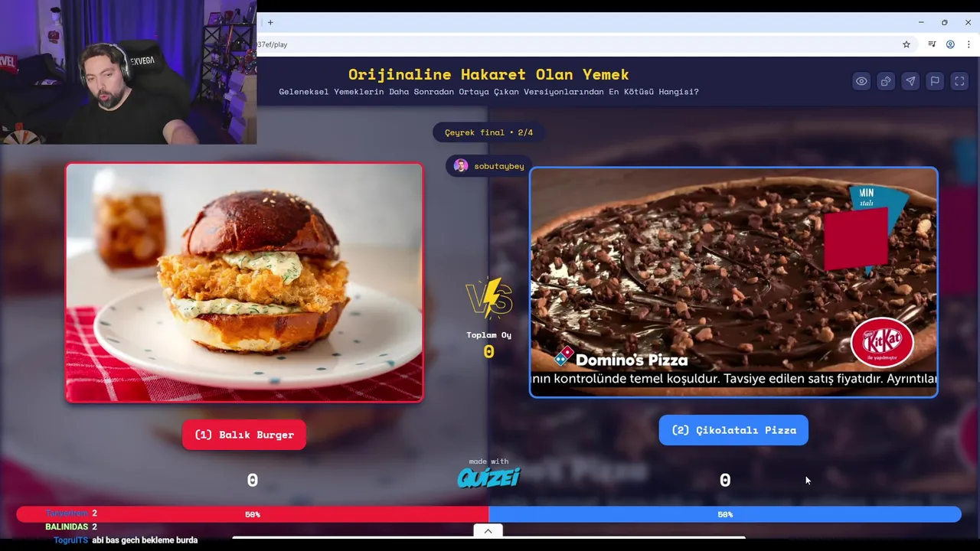The image size is (980, 551).
Task: Toggle fullscreen mode icon in quiz header
Action: (959, 81)
